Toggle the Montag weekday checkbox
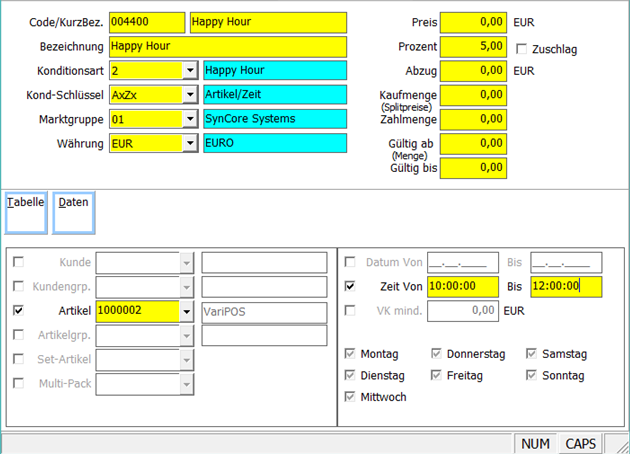 pos(350,354)
